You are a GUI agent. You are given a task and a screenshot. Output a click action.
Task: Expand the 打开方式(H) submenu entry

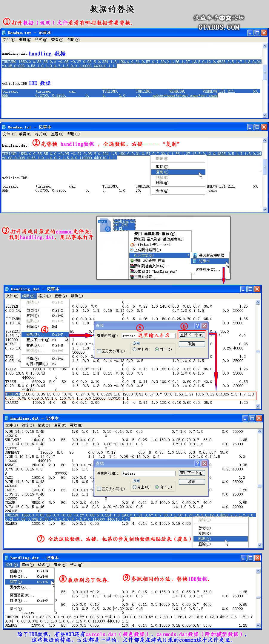point(160,255)
